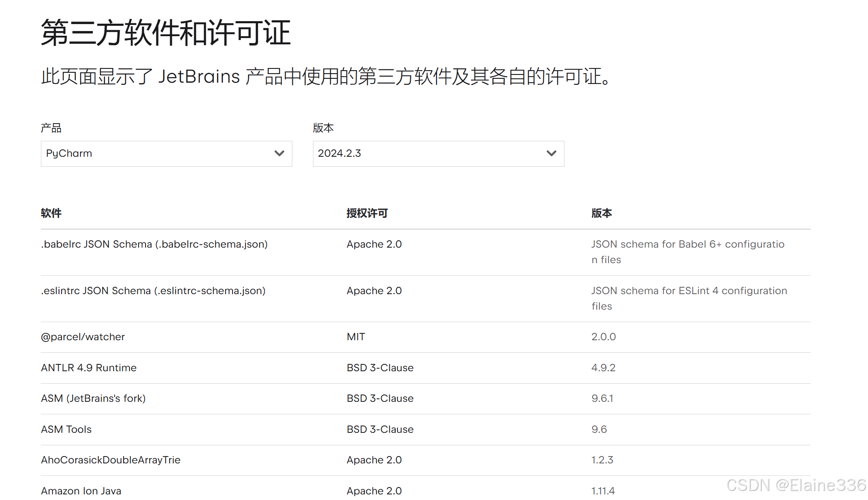Click the 授权许可 column header

(x=367, y=213)
